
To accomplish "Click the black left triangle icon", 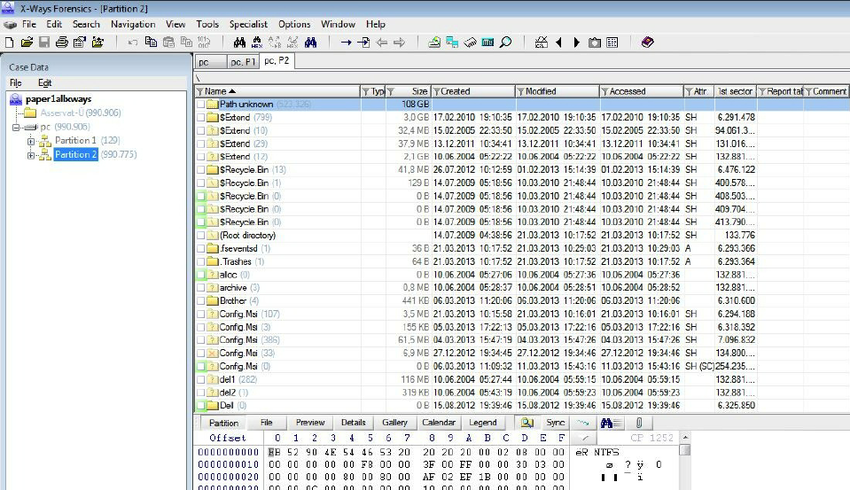I will [559, 42].
